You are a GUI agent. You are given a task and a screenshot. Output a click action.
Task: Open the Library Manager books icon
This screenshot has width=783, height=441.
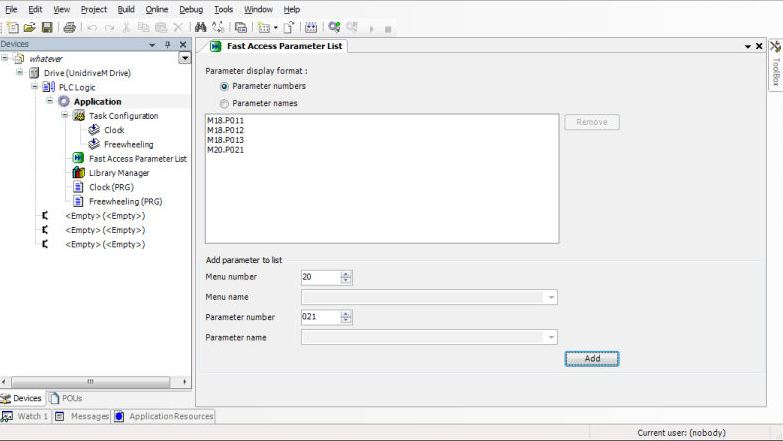click(x=79, y=173)
